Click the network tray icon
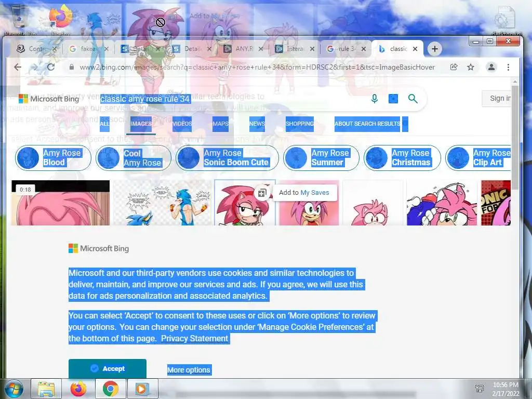 [480, 389]
